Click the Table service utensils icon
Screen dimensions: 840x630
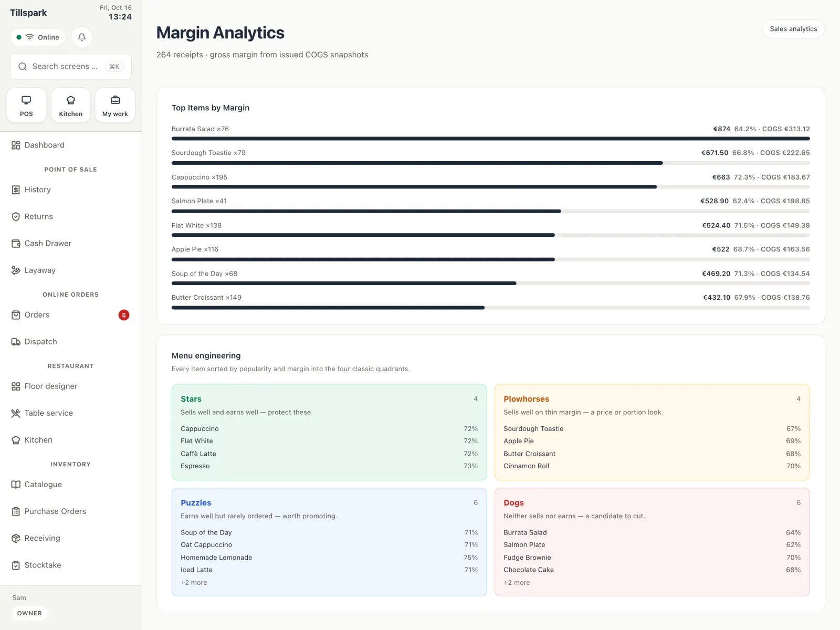(16, 413)
